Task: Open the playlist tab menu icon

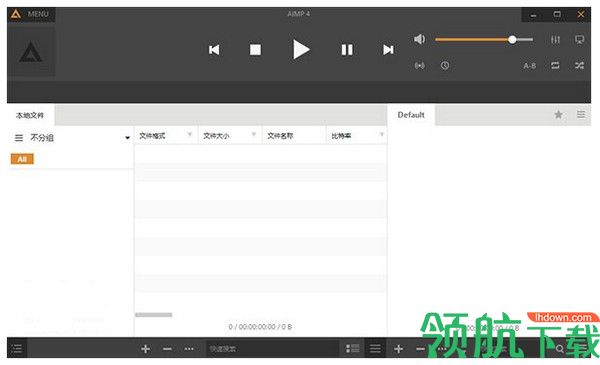Action: tap(581, 114)
